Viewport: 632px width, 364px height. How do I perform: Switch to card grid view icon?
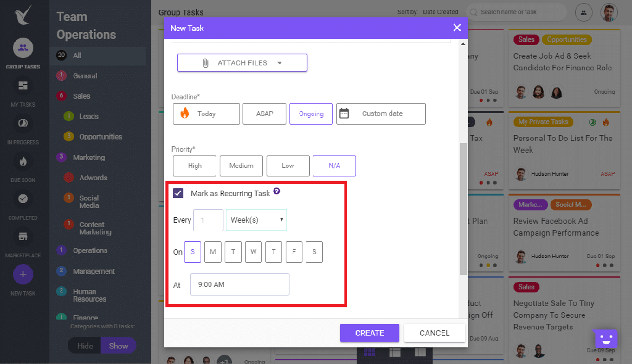pyautogui.click(x=370, y=352)
